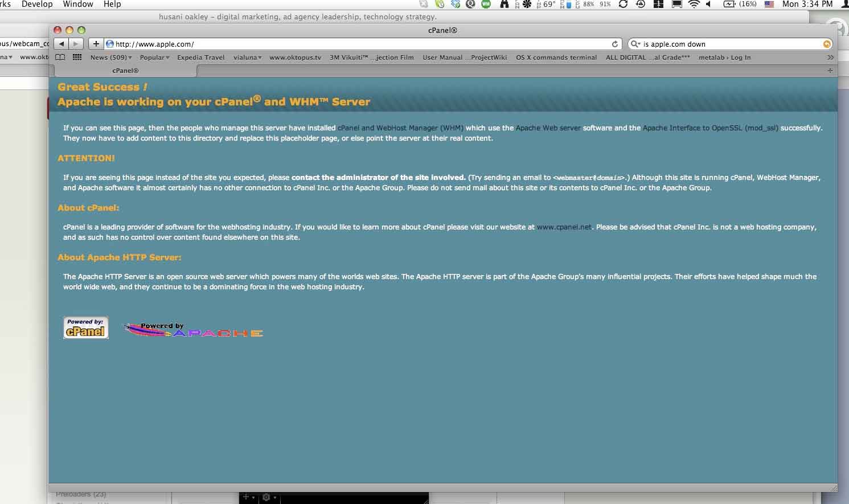Follow the www.cpanel.net link
The image size is (849, 504).
click(x=564, y=227)
